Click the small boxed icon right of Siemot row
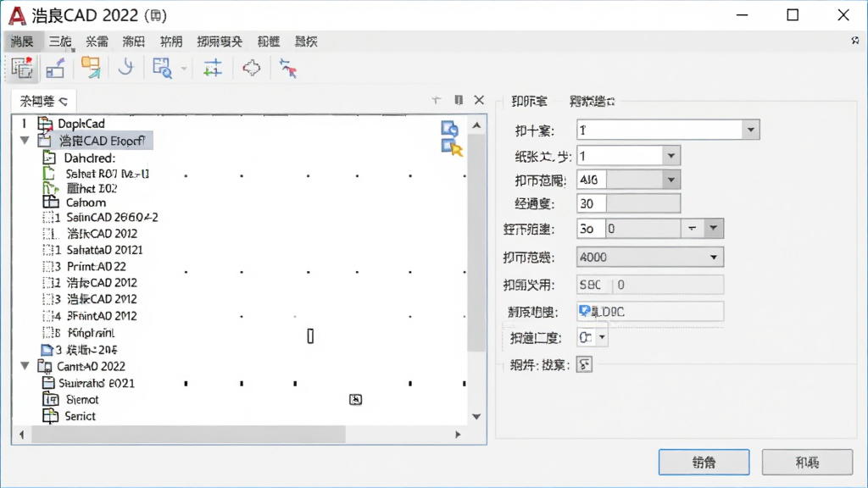Image resolution: width=868 pixels, height=488 pixels. pyautogui.click(x=355, y=400)
